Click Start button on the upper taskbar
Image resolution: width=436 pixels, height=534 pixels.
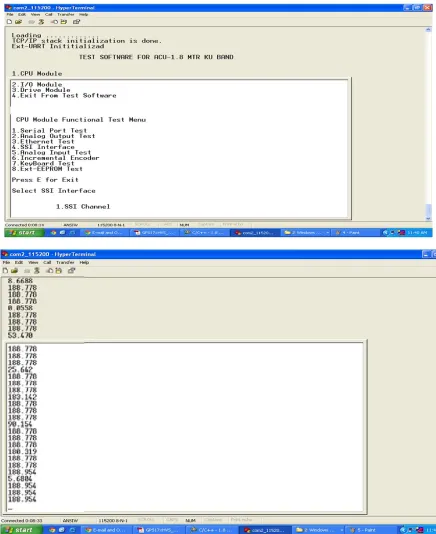(24, 233)
